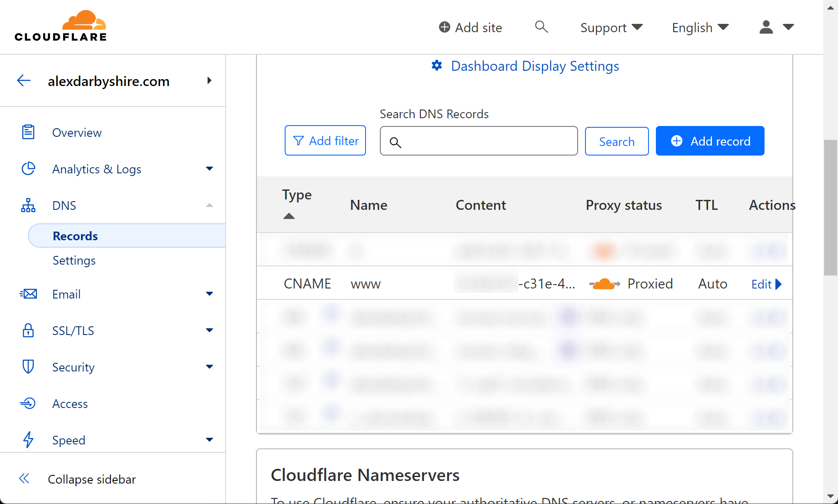Click the www record name cell
The height and width of the screenshot is (504, 838).
click(366, 284)
